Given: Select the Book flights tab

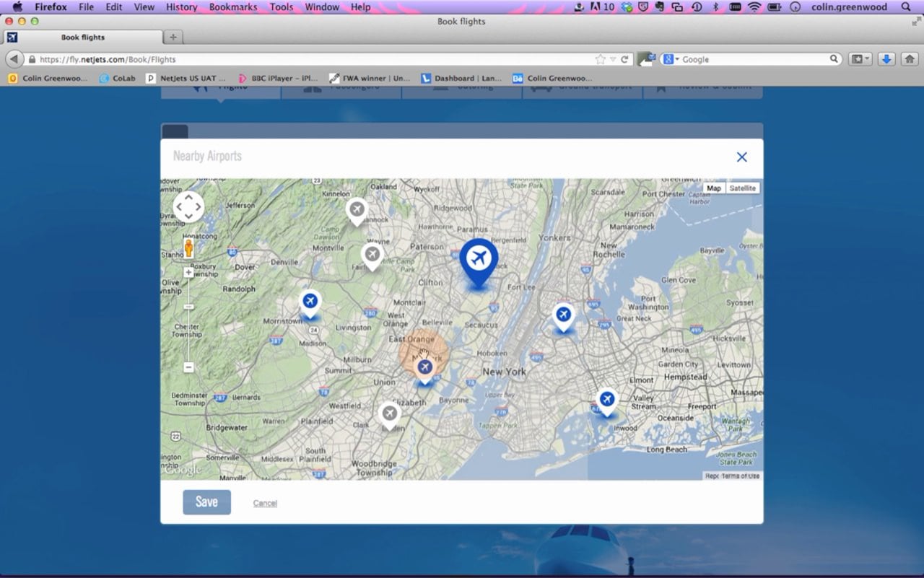Looking at the screenshot, I should click(82, 37).
